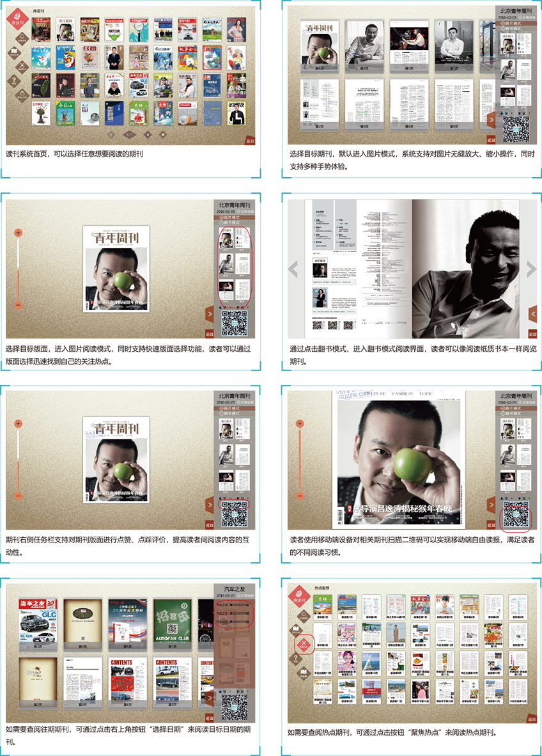Image resolution: width=542 pixels, height=756 pixels.
Task: Click the 返回 button in the flip-book view
Action: pyautogui.click(x=532, y=334)
